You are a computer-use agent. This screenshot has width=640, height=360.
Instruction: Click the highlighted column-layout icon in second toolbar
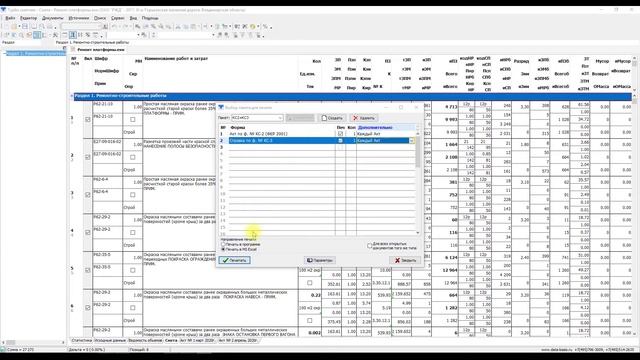click(x=73, y=35)
